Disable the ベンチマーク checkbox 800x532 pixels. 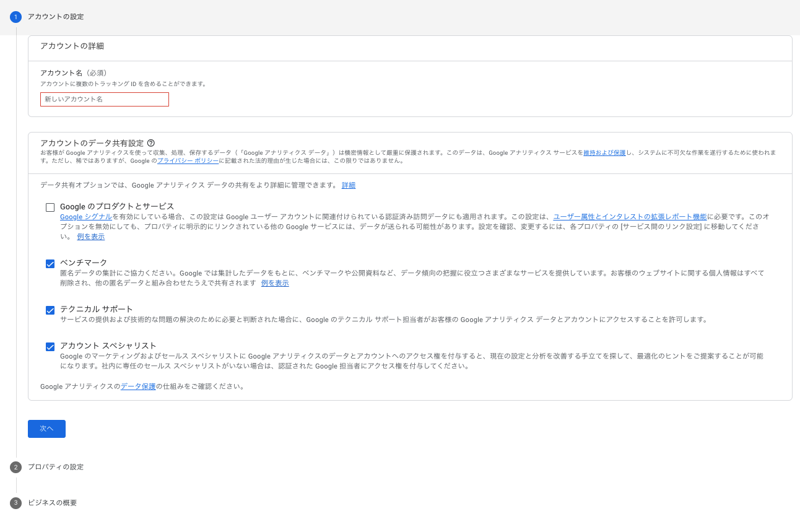pyautogui.click(x=50, y=263)
